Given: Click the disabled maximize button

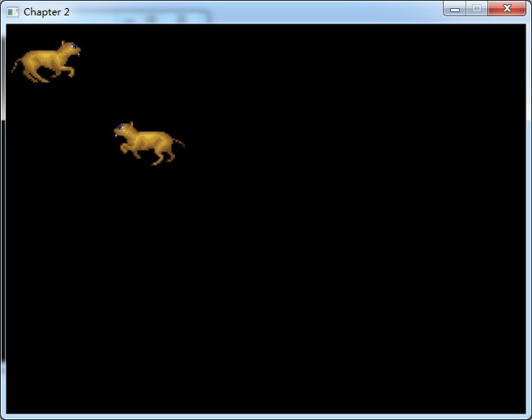Looking at the screenshot, I should point(477,9).
